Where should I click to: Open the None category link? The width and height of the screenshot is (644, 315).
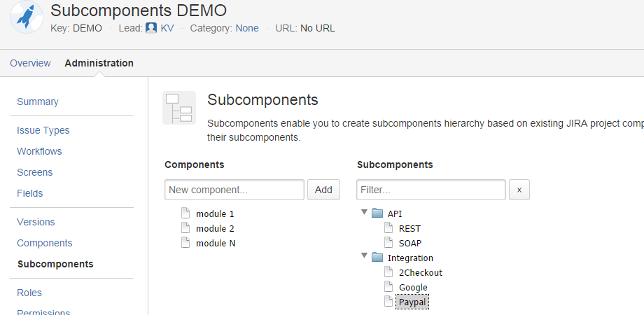click(247, 28)
